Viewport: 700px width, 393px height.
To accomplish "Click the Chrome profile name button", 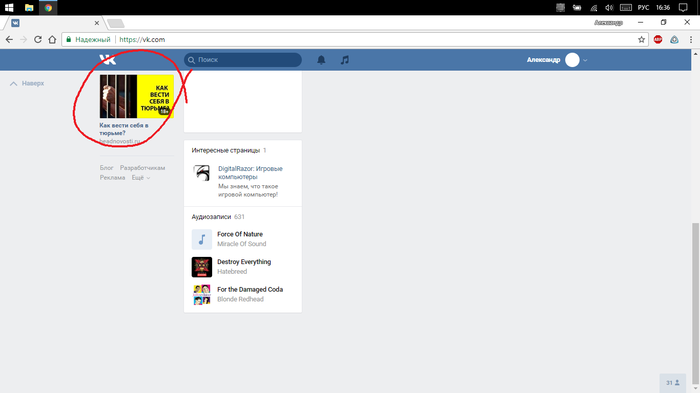I will pyautogui.click(x=608, y=22).
